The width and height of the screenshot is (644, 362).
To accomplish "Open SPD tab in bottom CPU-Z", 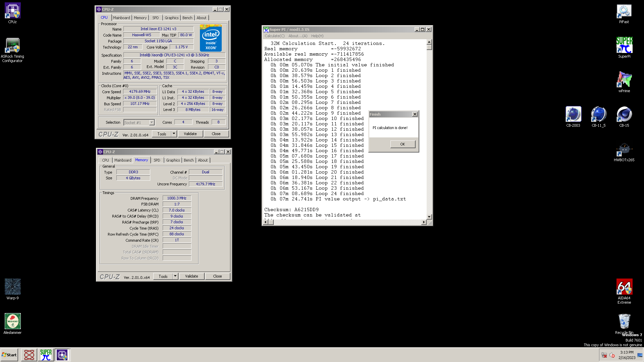I will tap(157, 160).
